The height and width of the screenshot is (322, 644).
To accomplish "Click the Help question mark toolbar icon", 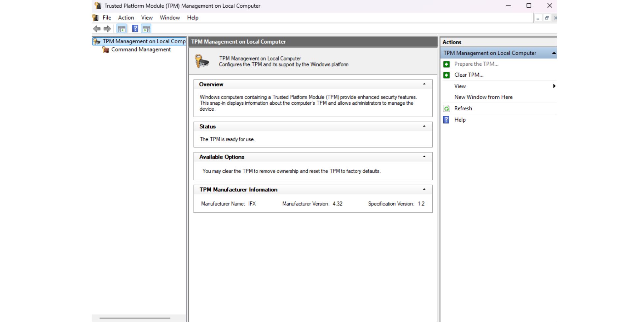I will 135,28.
